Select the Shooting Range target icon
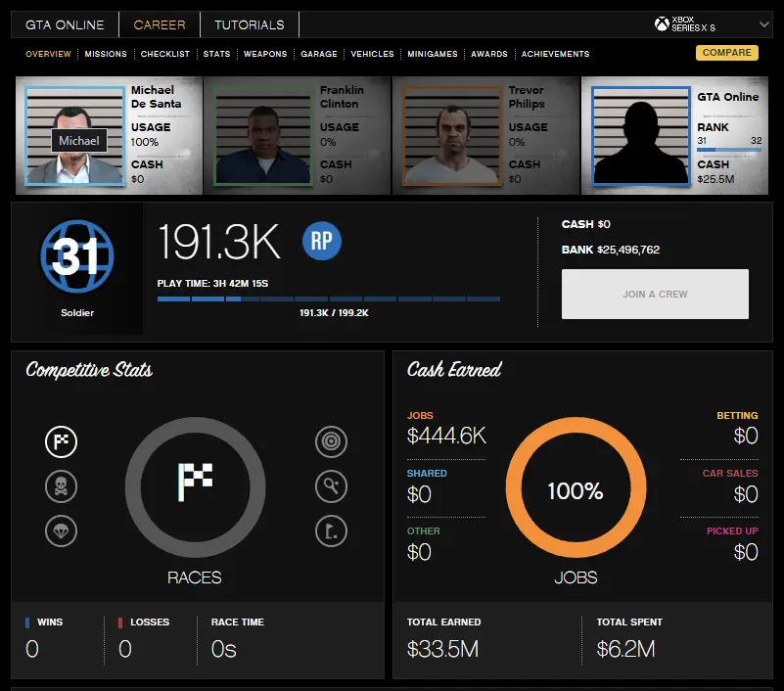The height and width of the screenshot is (691, 784). tap(331, 441)
